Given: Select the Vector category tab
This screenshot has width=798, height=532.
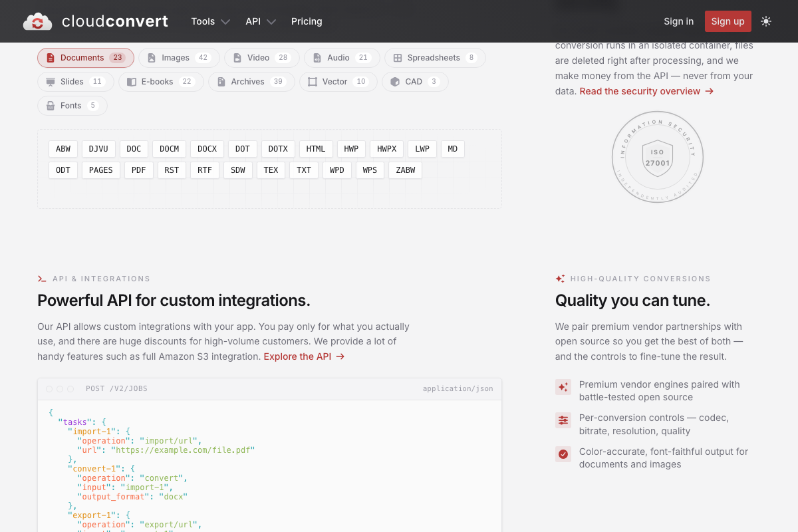Looking at the screenshot, I should [x=338, y=82].
